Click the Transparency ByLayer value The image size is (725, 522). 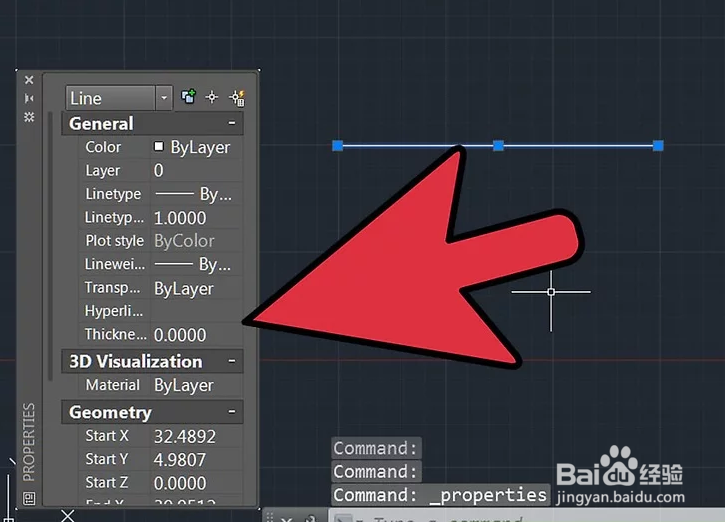coord(196,289)
